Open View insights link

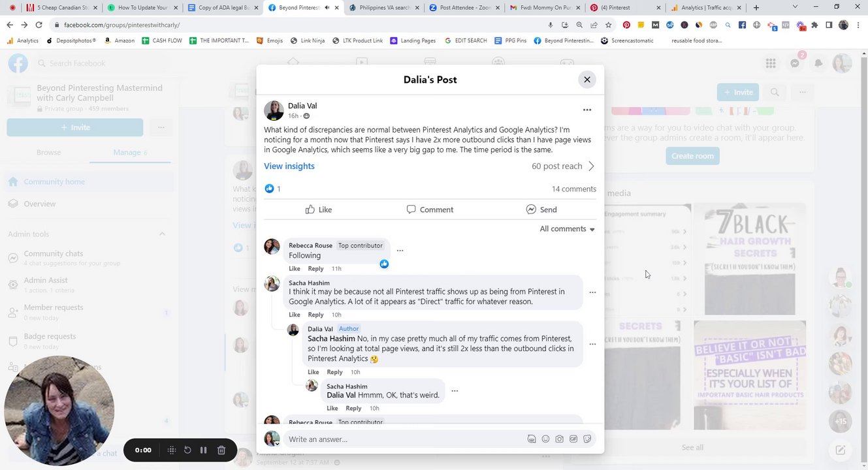[x=289, y=166]
